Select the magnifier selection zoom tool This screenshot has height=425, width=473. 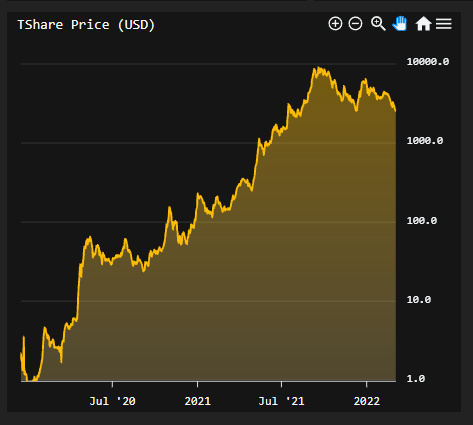click(x=378, y=24)
